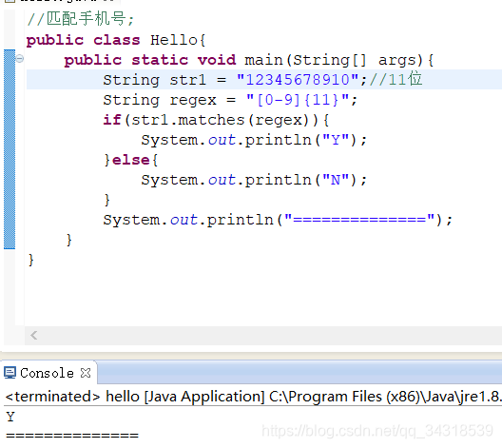Click the regex string "[0-9]{11}"
The image size is (502, 448).
pyautogui.click(x=298, y=100)
